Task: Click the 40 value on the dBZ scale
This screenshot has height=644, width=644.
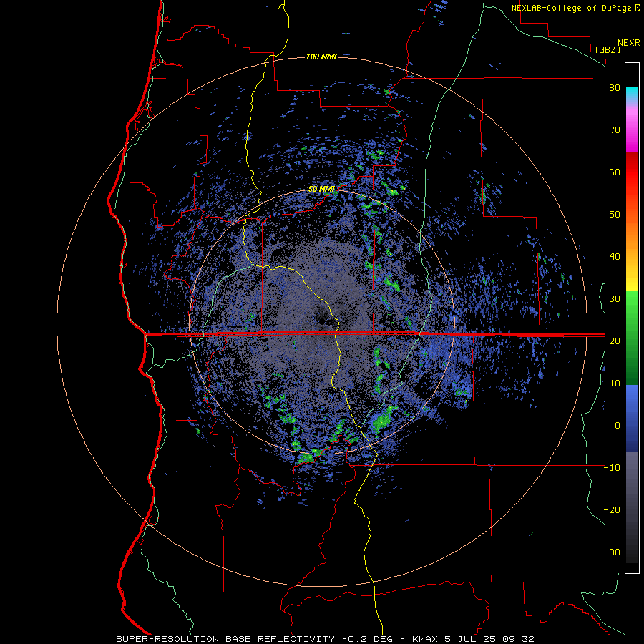Action: [x=615, y=257]
